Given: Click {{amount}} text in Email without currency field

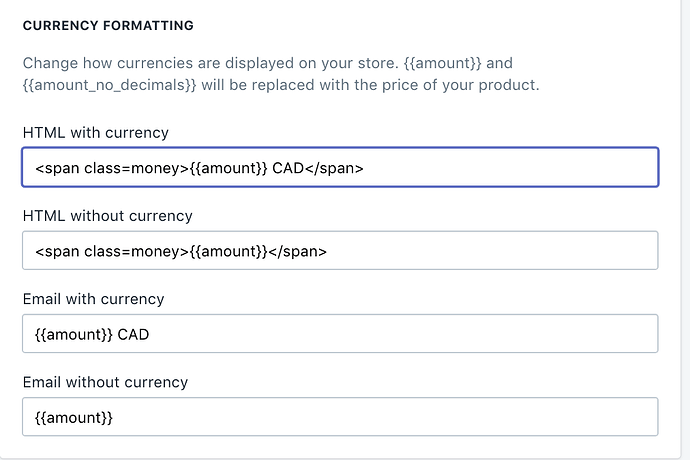Looking at the screenshot, I should point(74,418).
